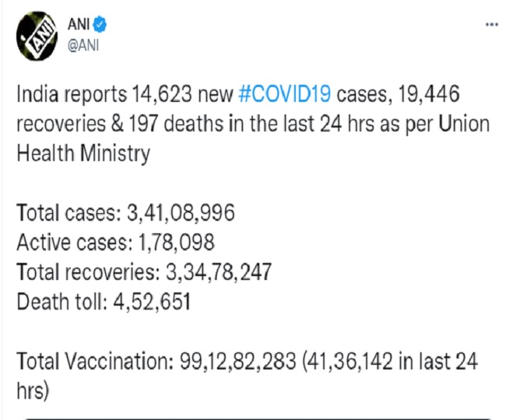The image size is (506, 420).
Task: Open the #COVID19 hashtag
Action: (284, 94)
